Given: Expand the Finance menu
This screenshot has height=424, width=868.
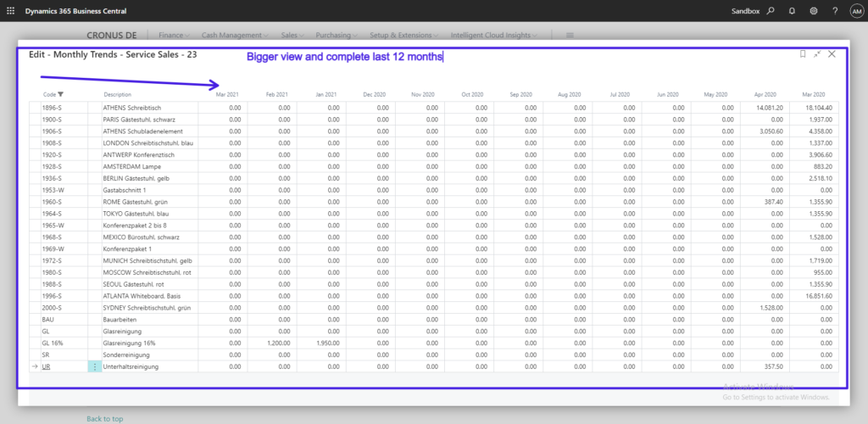Looking at the screenshot, I should (x=175, y=36).
